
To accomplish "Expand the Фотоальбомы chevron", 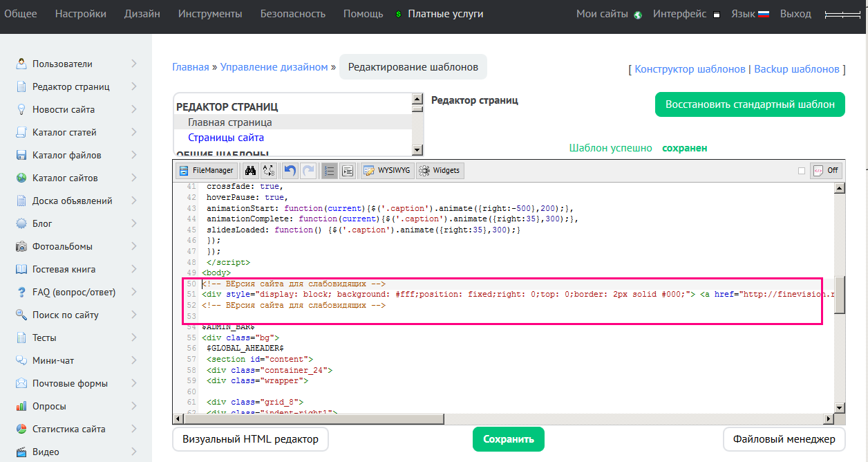I will coord(133,246).
